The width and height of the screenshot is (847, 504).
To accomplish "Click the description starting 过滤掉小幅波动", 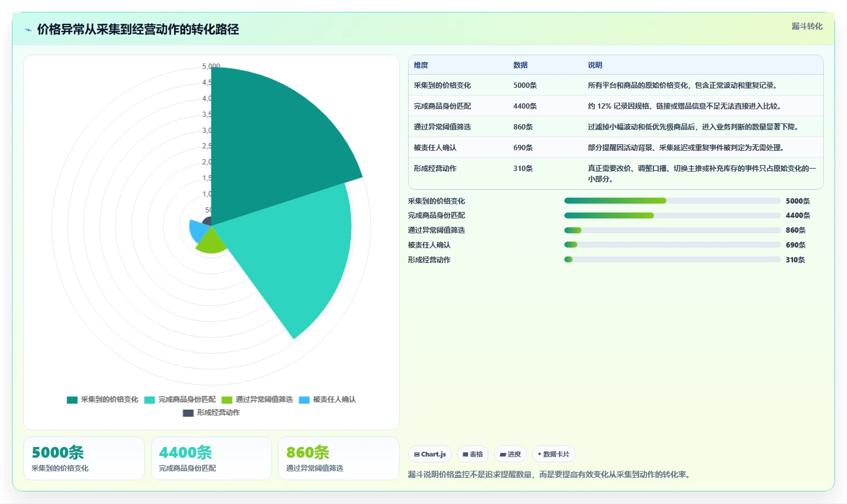I will (x=693, y=127).
